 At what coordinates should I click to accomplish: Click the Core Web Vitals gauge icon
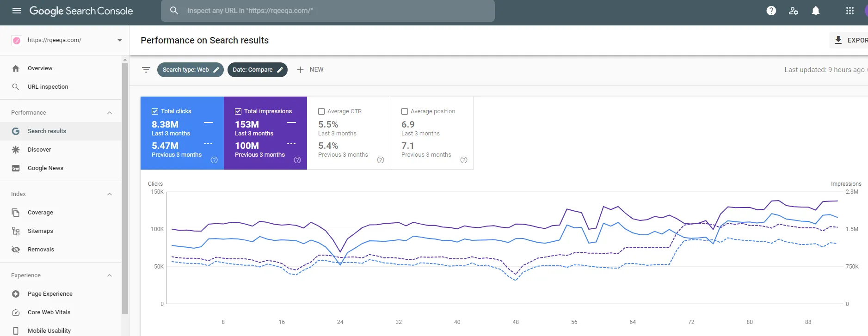point(16,312)
